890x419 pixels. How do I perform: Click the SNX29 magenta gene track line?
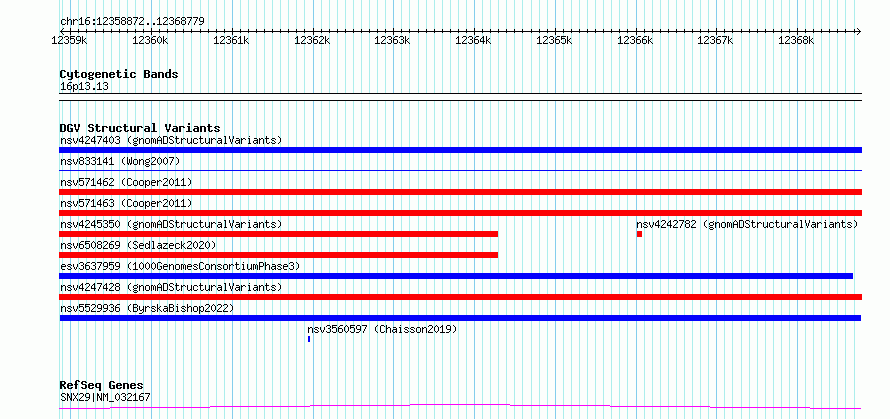(460, 406)
